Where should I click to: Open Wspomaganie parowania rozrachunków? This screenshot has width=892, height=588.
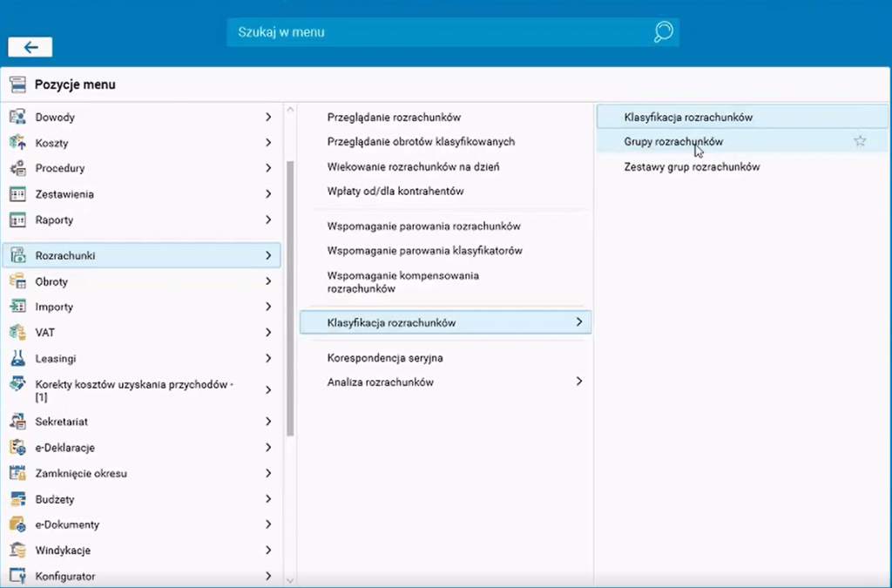click(x=424, y=226)
